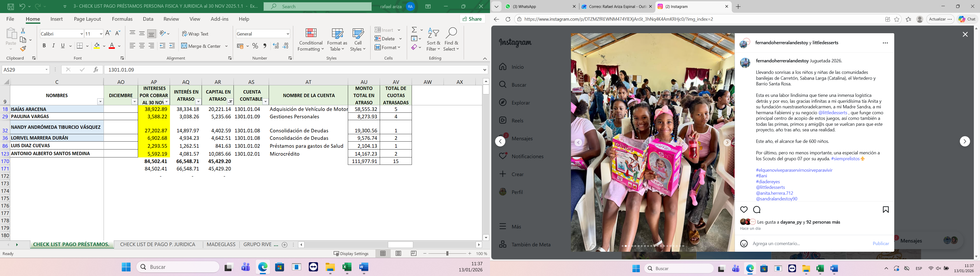Open the emoji picker beside the comment field
The image size is (980, 276).
tap(744, 244)
